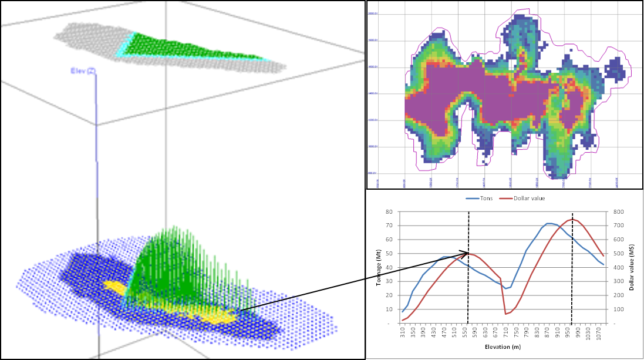Click the 1070 elevation tick label

[598, 334]
